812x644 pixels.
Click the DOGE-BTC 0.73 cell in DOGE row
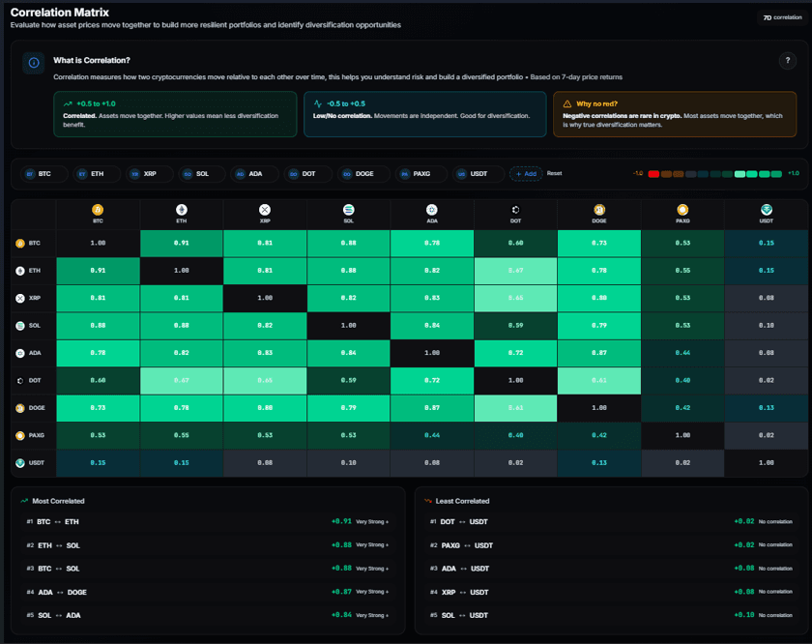click(98, 408)
